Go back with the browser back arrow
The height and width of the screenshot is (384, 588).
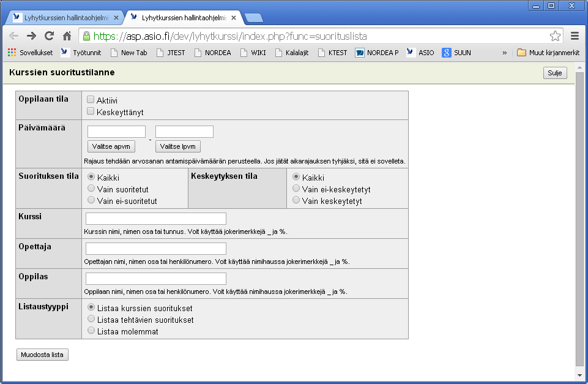tap(14, 36)
